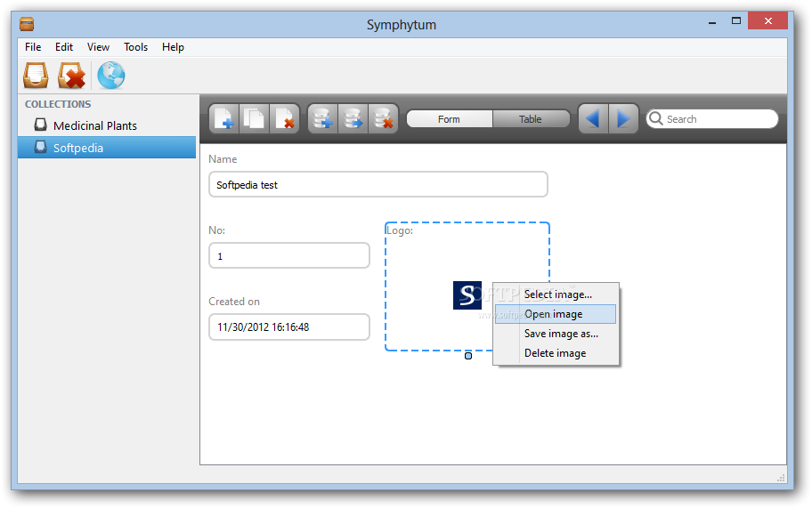The height and width of the screenshot is (508, 812).
Task: Switch to Form view
Action: (449, 119)
